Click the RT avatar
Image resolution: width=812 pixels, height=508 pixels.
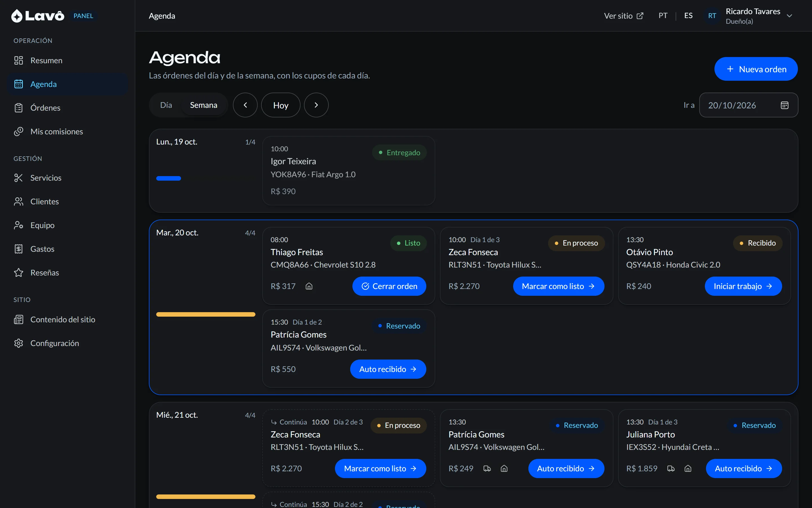click(712, 16)
